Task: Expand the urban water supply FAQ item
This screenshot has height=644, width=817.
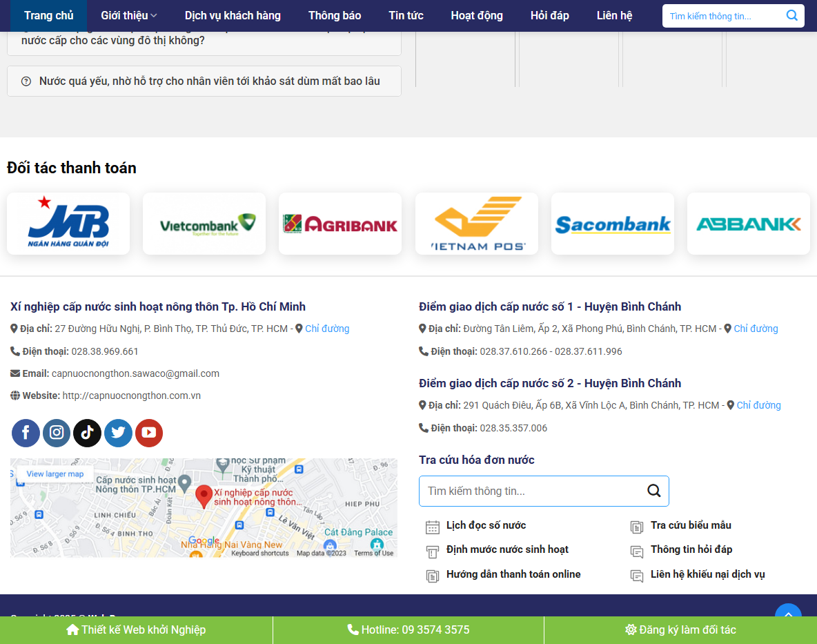Action: pos(204,35)
